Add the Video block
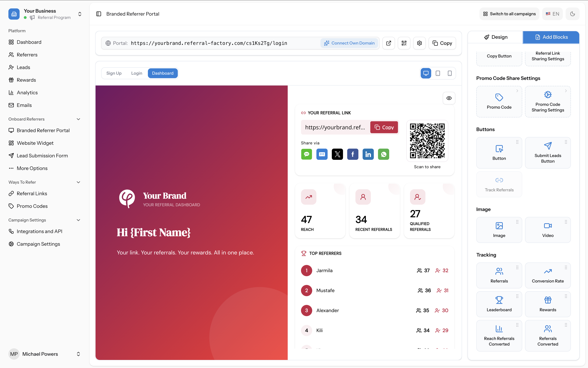The width and height of the screenshot is (588, 368). (x=548, y=230)
